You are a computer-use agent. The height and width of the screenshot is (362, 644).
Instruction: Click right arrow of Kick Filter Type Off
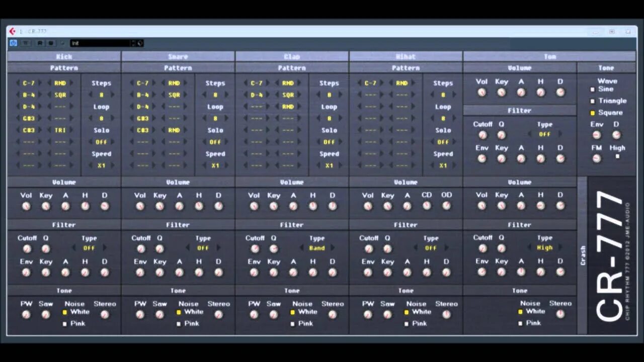pos(105,248)
